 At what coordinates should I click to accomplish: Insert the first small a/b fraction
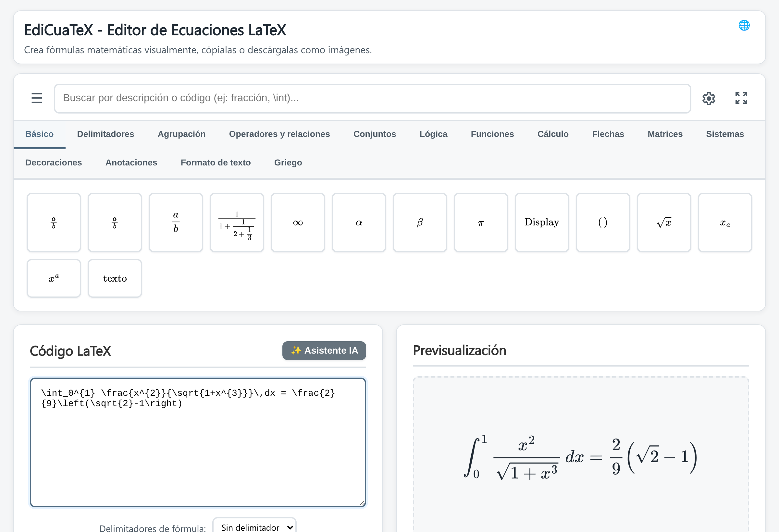point(54,223)
